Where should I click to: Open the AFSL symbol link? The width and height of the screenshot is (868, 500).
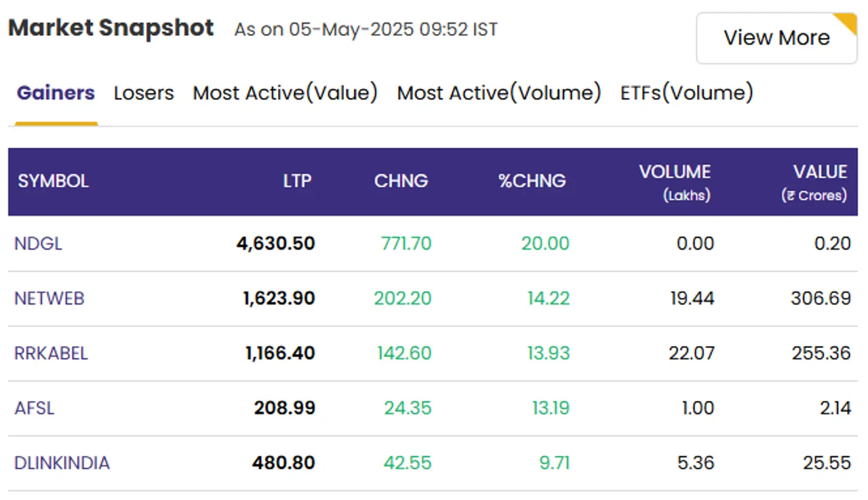(x=34, y=408)
